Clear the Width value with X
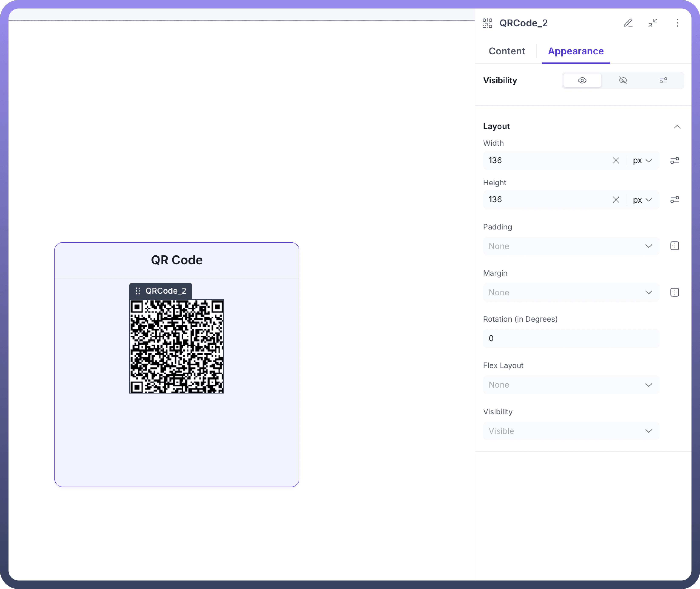Image resolution: width=700 pixels, height=589 pixels. (616, 161)
